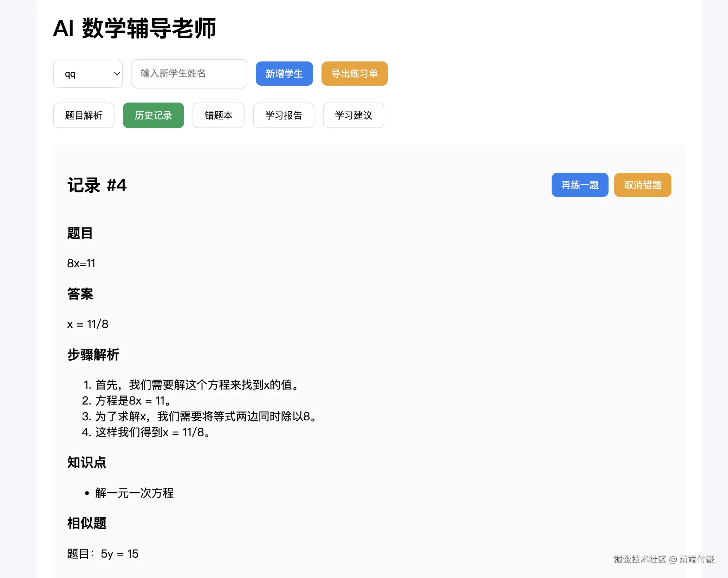View the 学习建议 tab
728x578 pixels.
353,116
